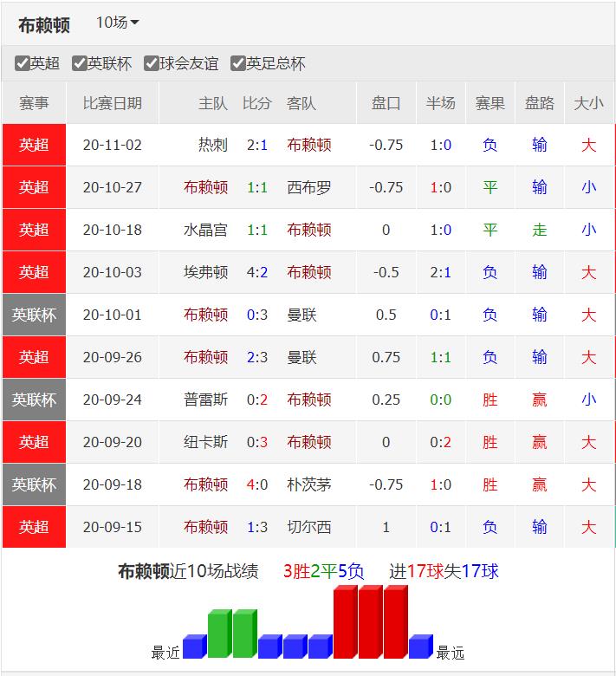Click the 英联杯 badge for the 20-10-01 match
This screenshot has width=616, height=676.
coord(35,315)
